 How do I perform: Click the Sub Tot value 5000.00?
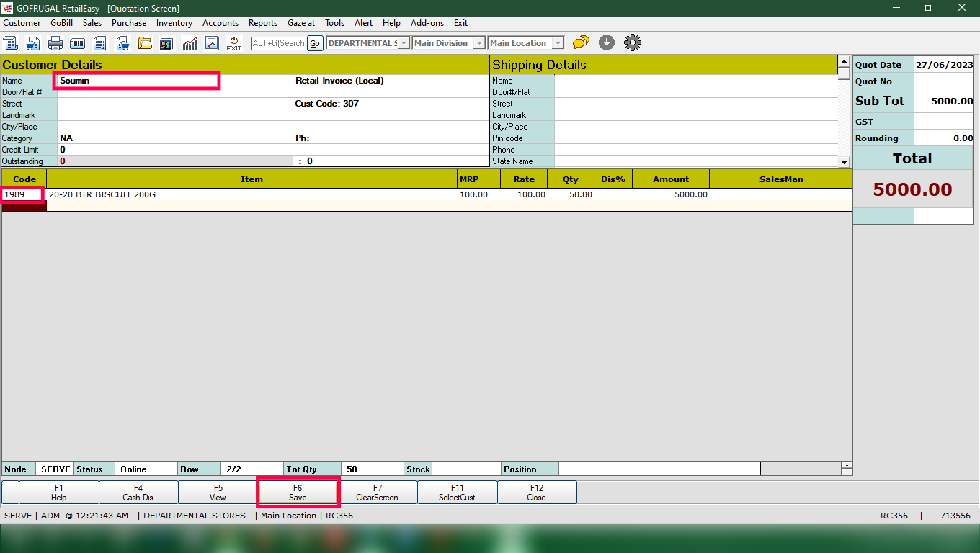[x=944, y=101]
